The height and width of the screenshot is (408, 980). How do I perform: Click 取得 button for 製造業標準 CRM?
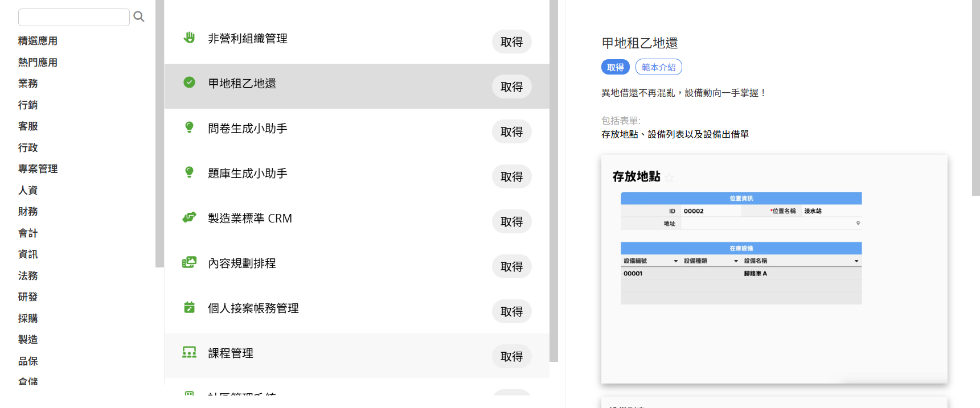511,221
